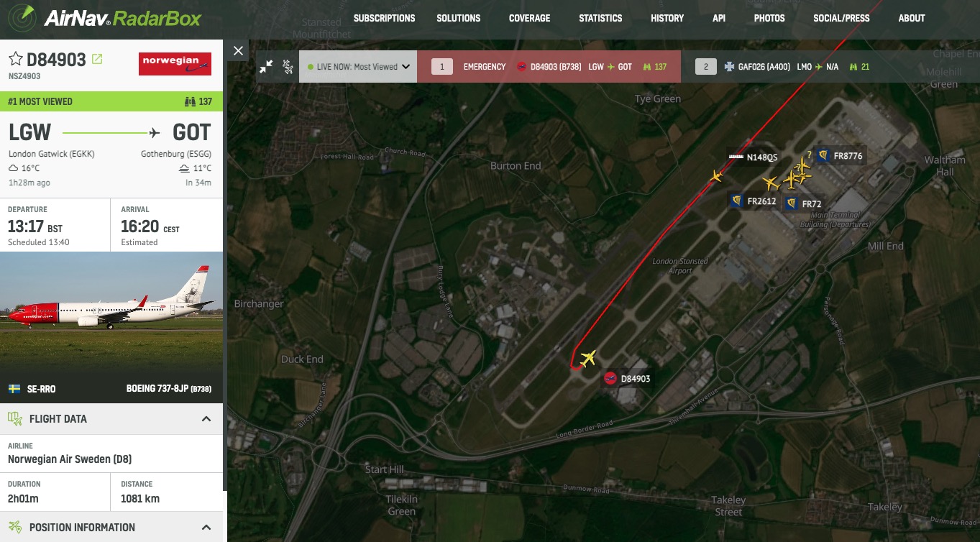
Task: Close the flight details panel with the X
Action: pos(239,50)
